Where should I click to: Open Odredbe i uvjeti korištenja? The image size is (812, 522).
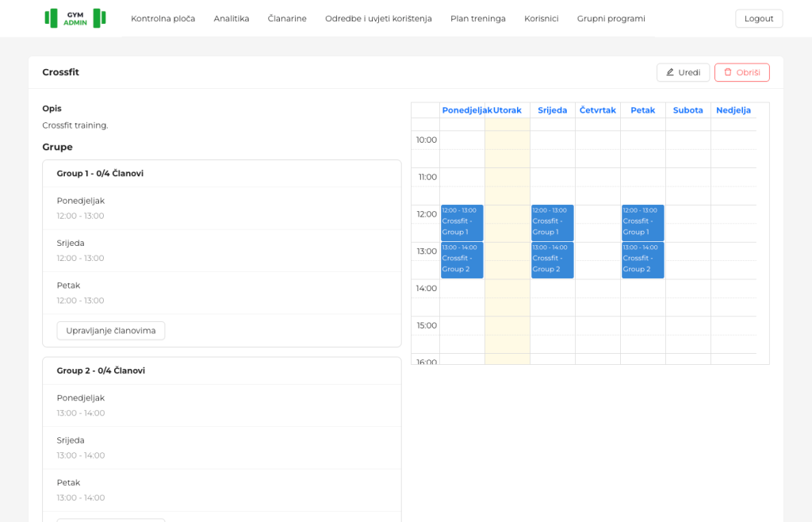pyautogui.click(x=378, y=19)
